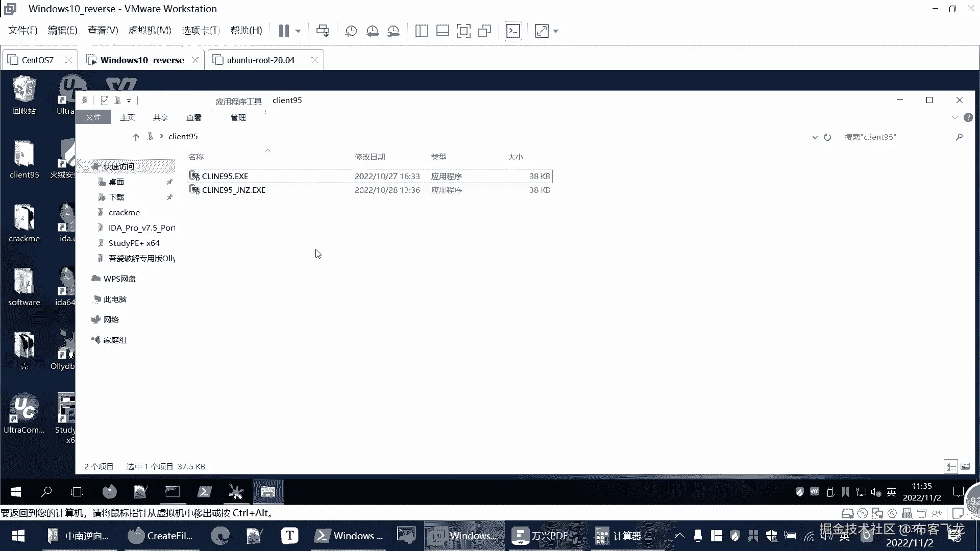
Task: Enter full screen mode icon
Action: pos(463,31)
